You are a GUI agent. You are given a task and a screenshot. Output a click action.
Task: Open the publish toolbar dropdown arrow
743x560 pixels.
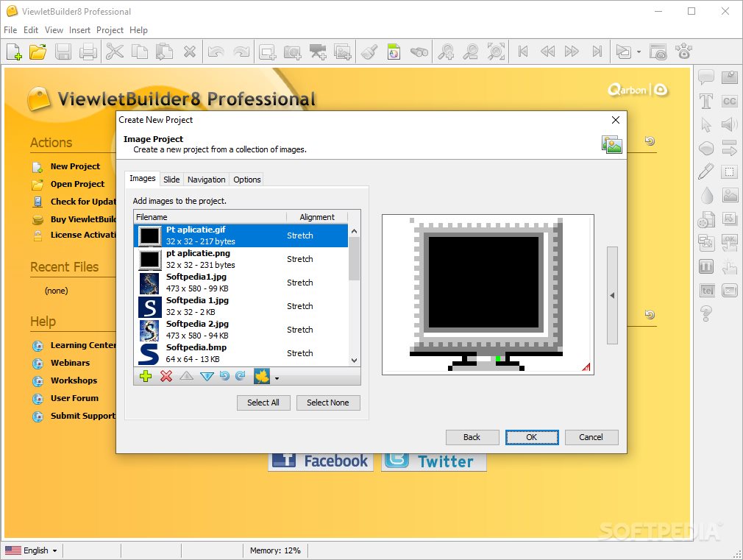pos(639,52)
